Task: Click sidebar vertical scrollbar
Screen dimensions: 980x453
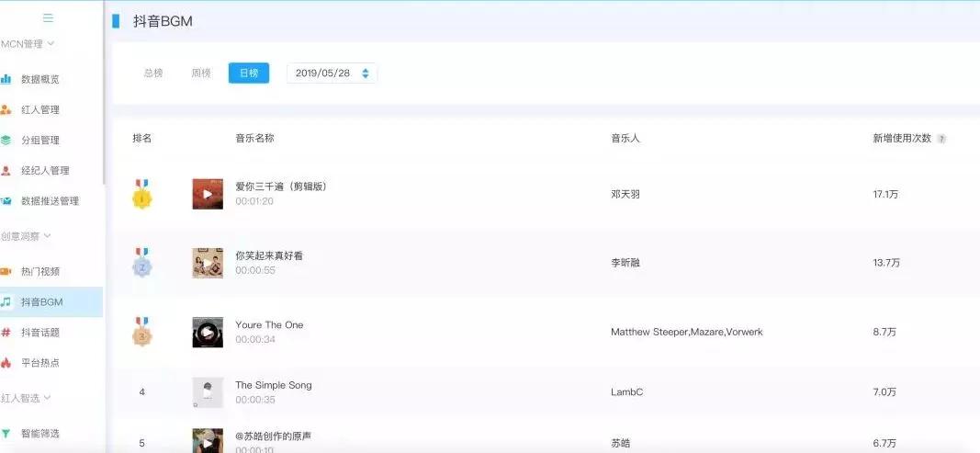Action: pos(104,94)
